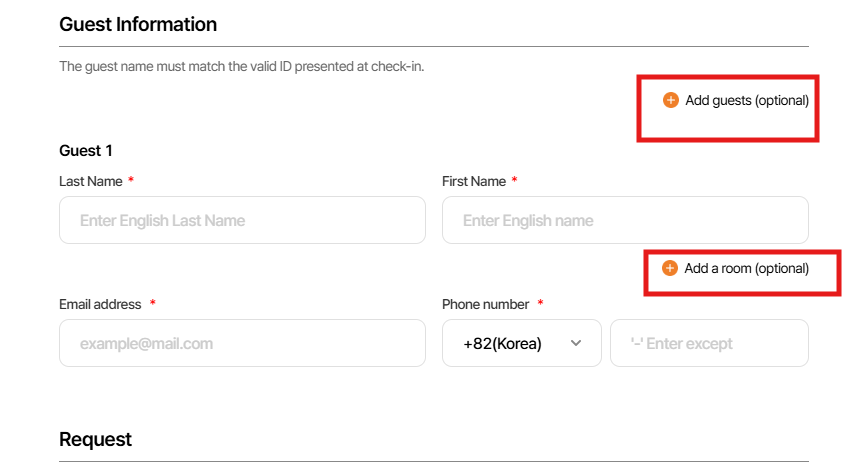Click the First Name field label

pyautogui.click(x=474, y=181)
